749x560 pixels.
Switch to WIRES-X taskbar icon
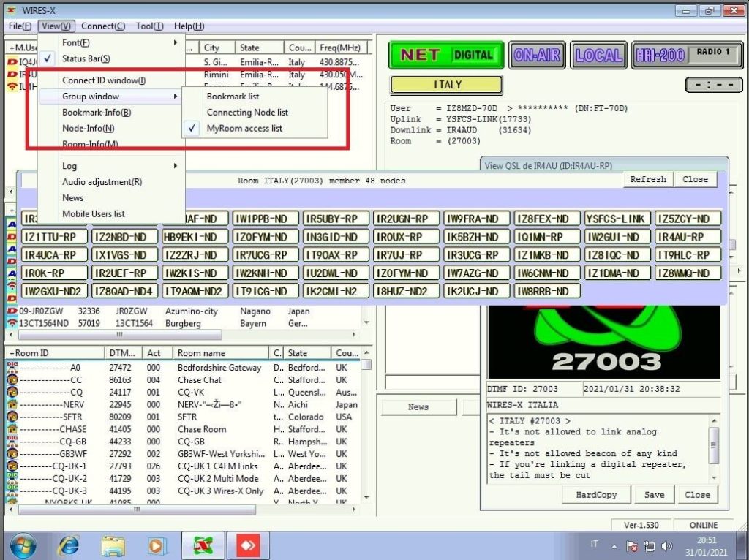[203, 546]
